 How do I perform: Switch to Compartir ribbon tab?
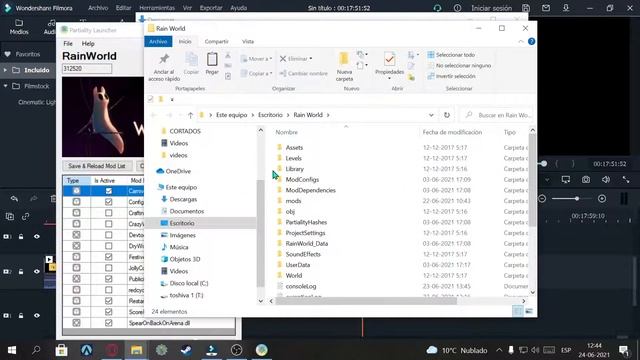(216, 42)
